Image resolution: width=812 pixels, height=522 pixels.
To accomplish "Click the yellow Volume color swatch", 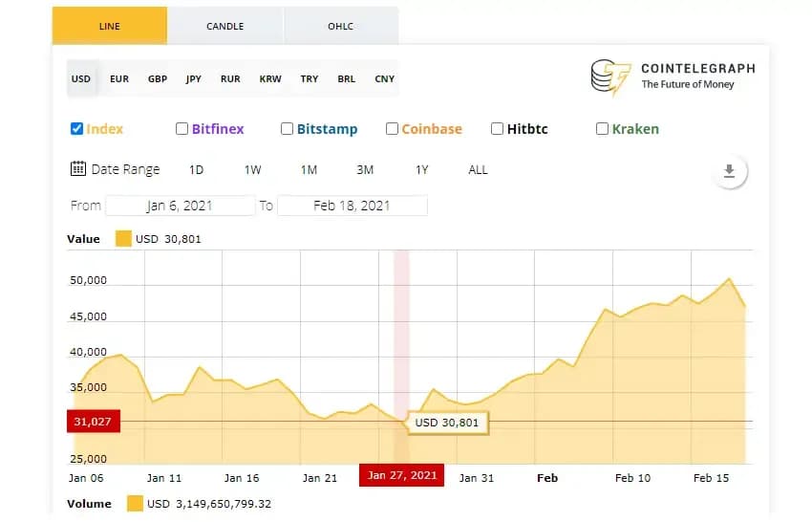I will [x=135, y=503].
